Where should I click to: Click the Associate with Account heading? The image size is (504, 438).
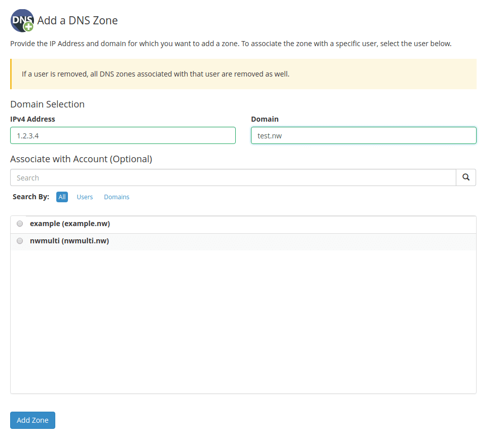pos(81,159)
